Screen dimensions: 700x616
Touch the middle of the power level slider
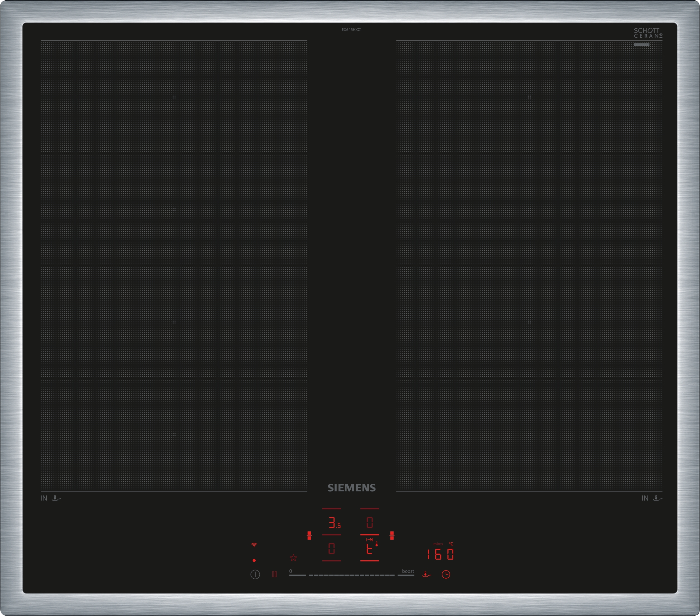click(352, 575)
